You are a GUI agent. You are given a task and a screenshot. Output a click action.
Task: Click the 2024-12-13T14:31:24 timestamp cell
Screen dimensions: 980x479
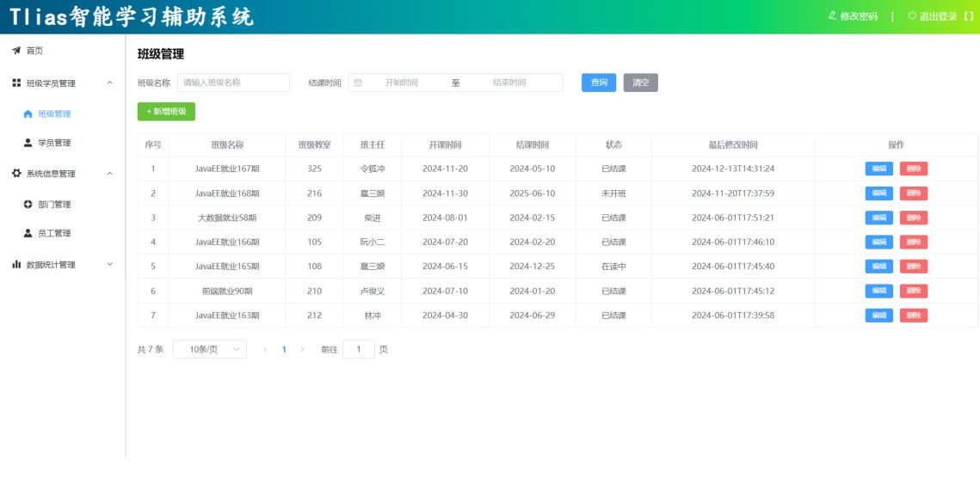point(733,169)
